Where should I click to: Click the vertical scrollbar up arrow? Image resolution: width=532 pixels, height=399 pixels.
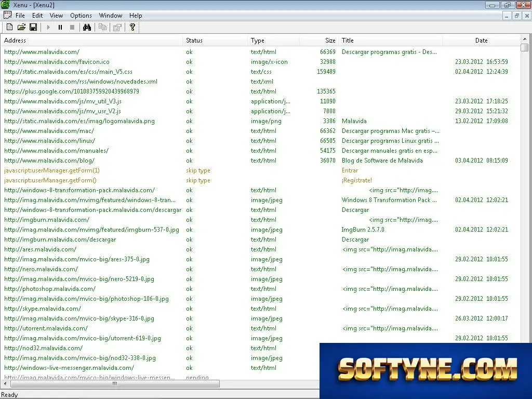point(525,39)
